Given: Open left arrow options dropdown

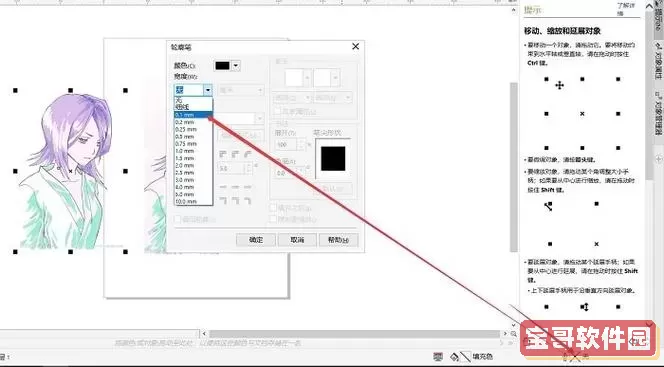Looking at the screenshot, I should [x=292, y=98].
